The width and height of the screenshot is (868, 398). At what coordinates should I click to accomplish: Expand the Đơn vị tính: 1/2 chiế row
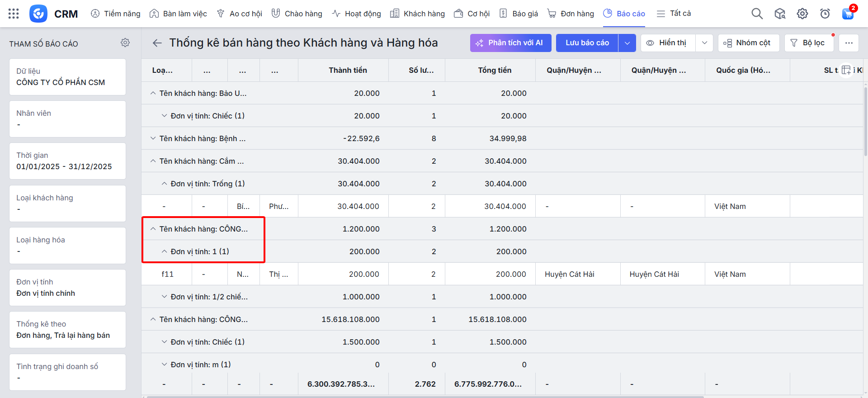pyautogui.click(x=165, y=297)
